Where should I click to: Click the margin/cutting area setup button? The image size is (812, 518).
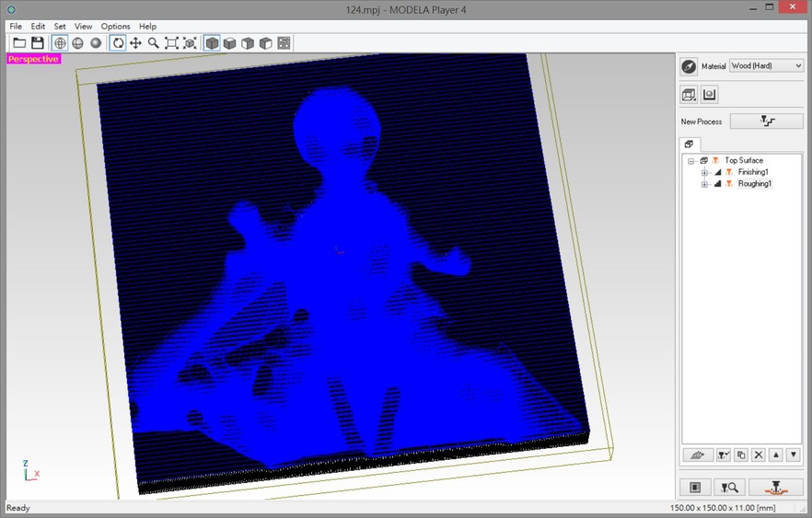pyautogui.click(x=710, y=94)
